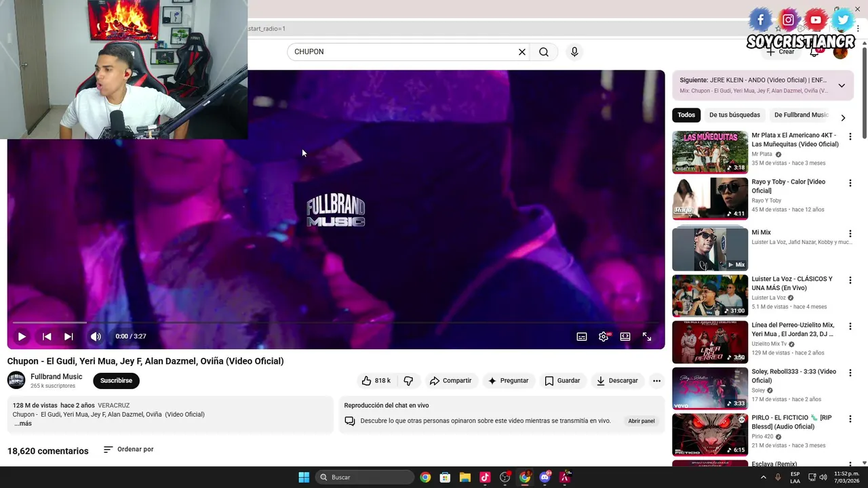Image resolution: width=868 pixels, height=488 pixels.
Task: Open Luister La Voz CLÁSICOS title
Action: [x=792, y=283]
